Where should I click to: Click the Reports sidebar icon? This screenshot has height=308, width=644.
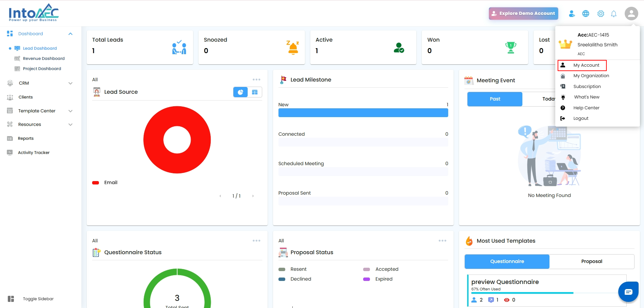(x=10, y=138)
